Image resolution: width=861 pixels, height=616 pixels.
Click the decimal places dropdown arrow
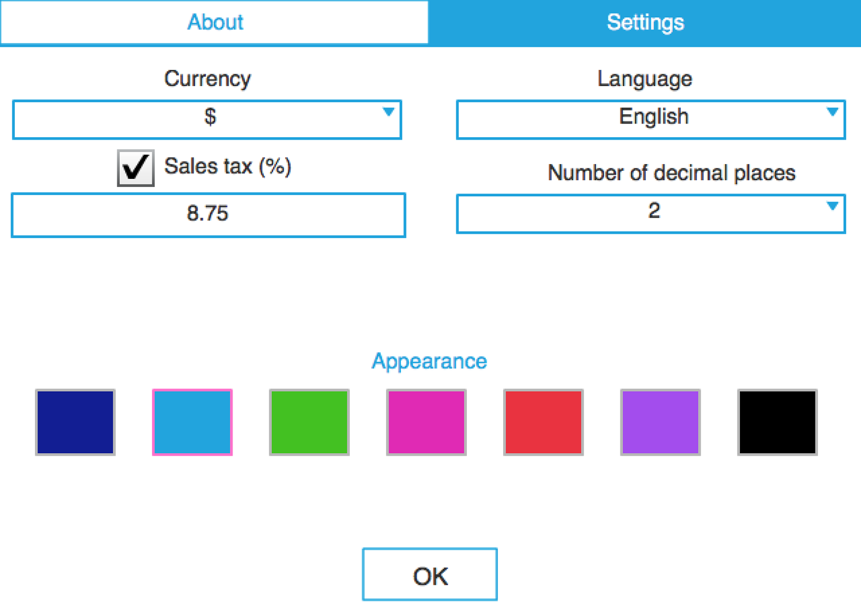pos(832,206)
